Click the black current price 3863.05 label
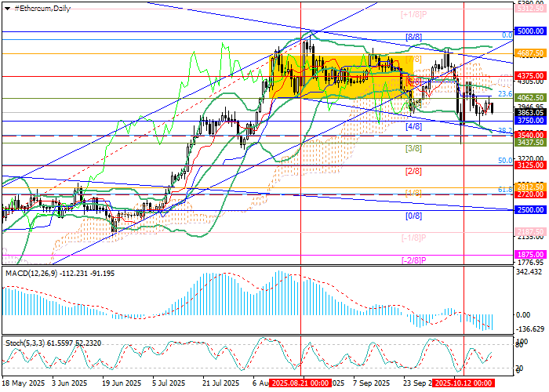Screen dimensions: 549x392 point(530,113)
